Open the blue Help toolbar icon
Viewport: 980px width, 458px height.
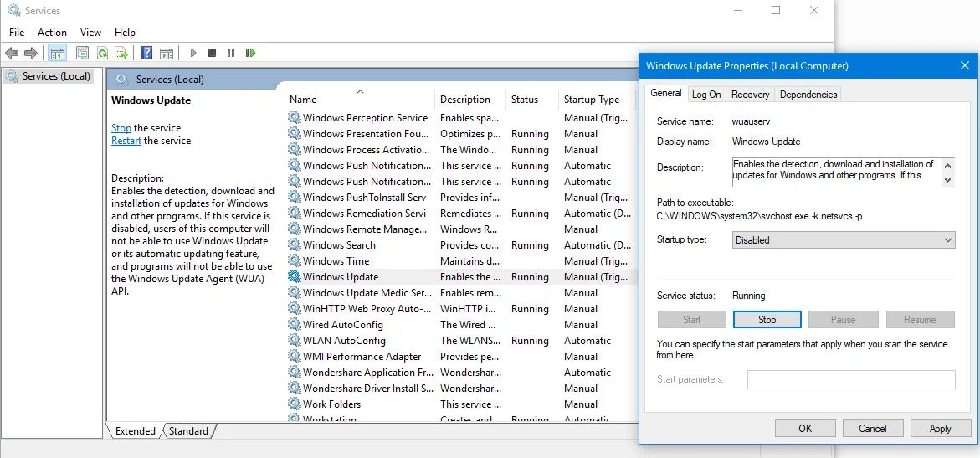147,54
